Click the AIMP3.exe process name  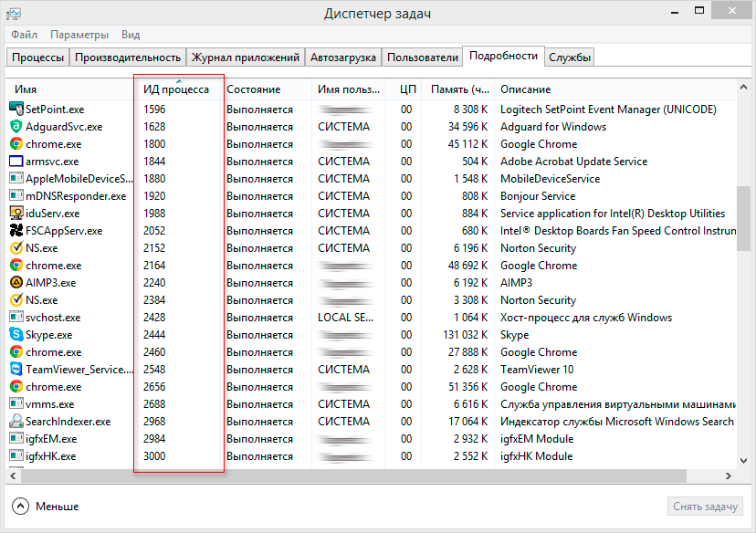pos(50,282)
